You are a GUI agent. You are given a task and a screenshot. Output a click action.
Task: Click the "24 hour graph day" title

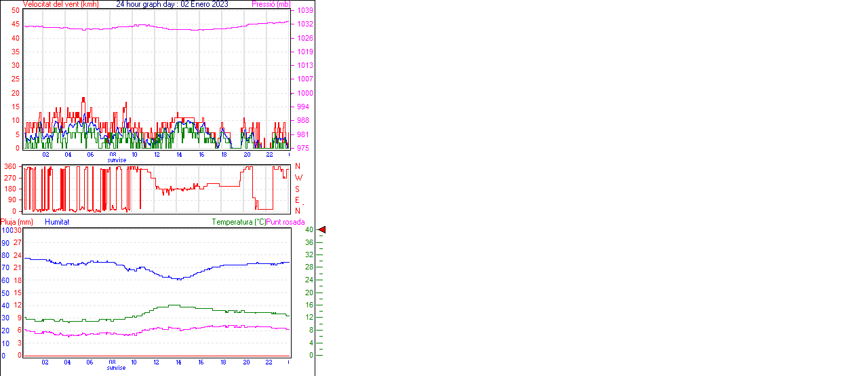(172, 4)
